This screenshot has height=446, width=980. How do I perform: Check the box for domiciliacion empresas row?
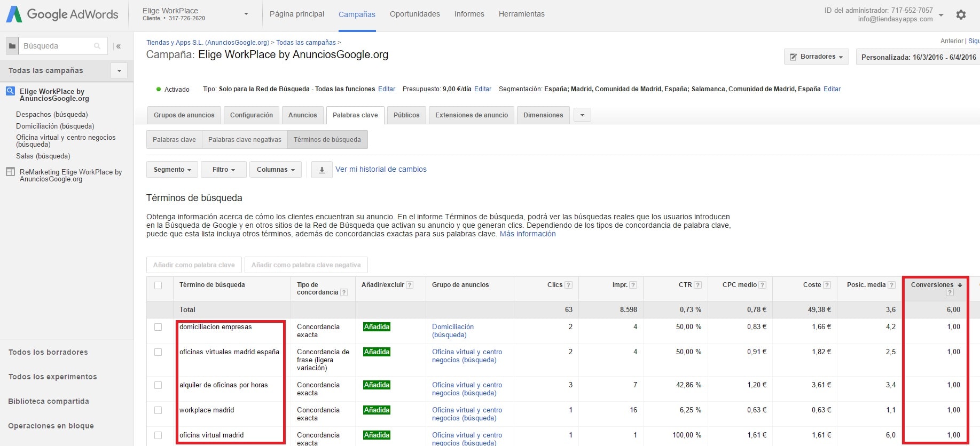point(158,327)
